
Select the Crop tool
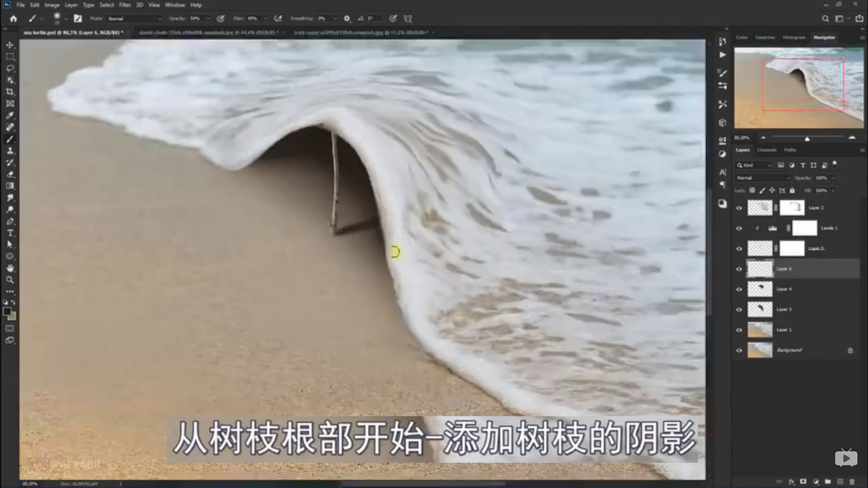10,92
